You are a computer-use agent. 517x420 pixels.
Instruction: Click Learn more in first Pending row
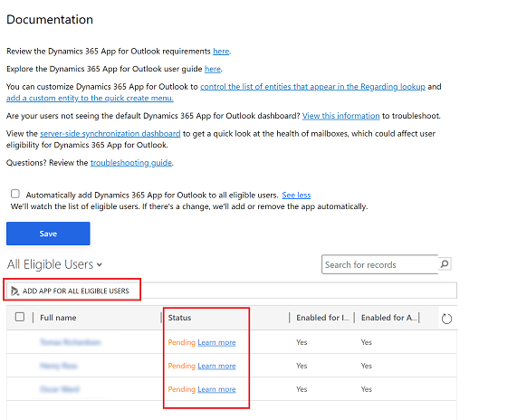(x=216, y=342)
